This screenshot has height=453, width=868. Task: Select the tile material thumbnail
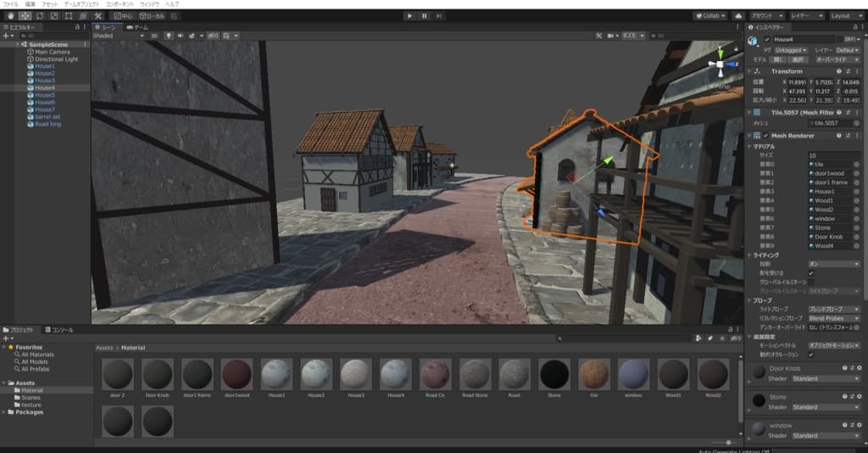point(594,374)
